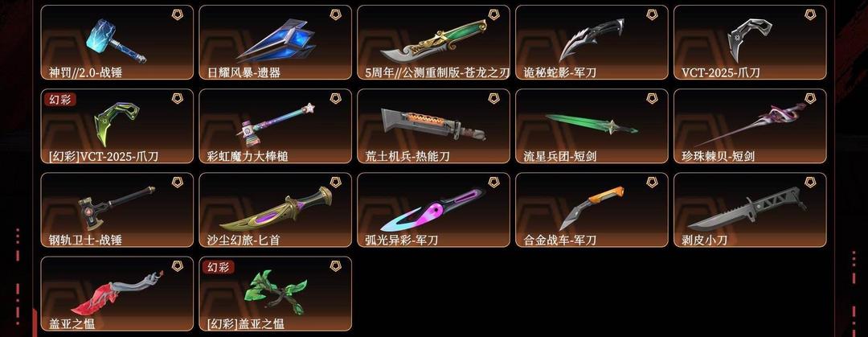
Task: Select the green 流星兵团-短剑 sword
Action: click(592, 126)
